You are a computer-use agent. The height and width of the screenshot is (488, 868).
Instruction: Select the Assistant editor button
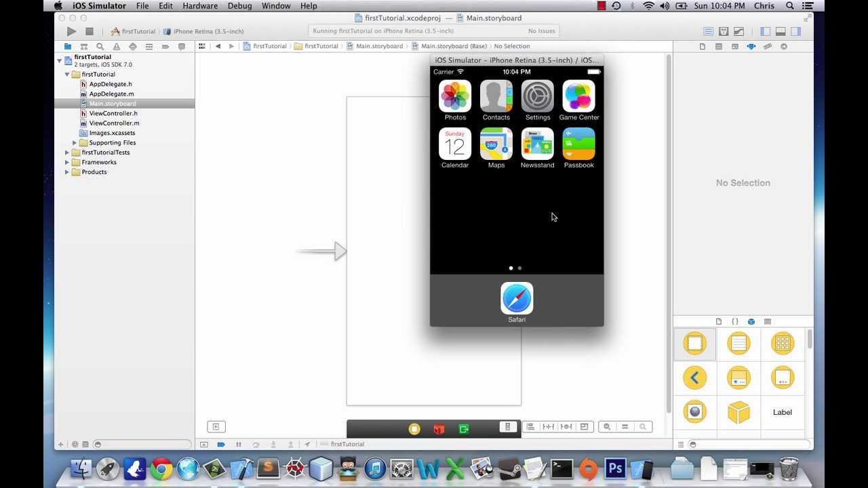[x=724, y=31]
